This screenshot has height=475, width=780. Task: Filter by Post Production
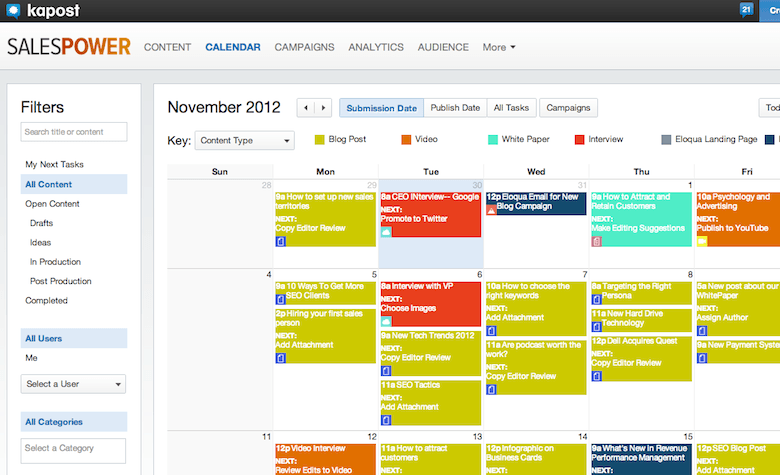click(61, 281)
